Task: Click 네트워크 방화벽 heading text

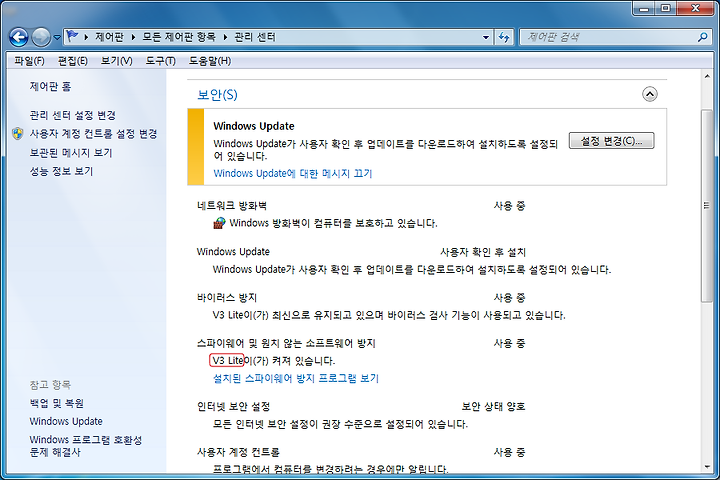Action: [231, 206]
